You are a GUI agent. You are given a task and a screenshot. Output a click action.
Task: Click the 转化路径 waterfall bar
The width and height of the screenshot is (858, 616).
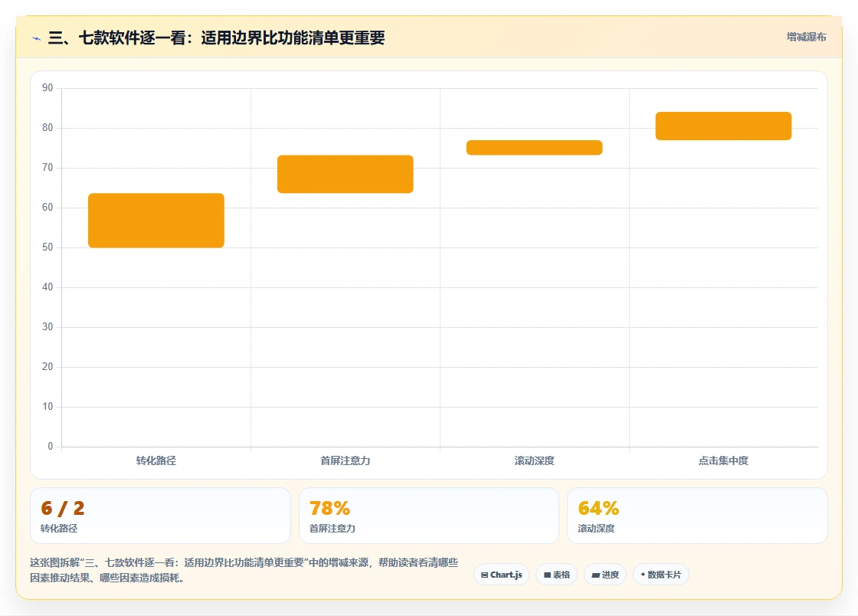pyautogui.click(x=156, y=221)
